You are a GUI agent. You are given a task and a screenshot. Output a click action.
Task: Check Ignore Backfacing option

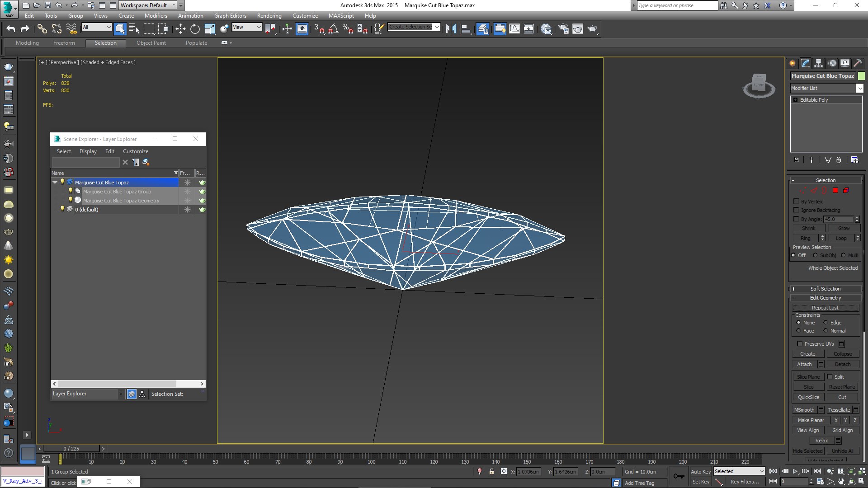click(797, 210)
